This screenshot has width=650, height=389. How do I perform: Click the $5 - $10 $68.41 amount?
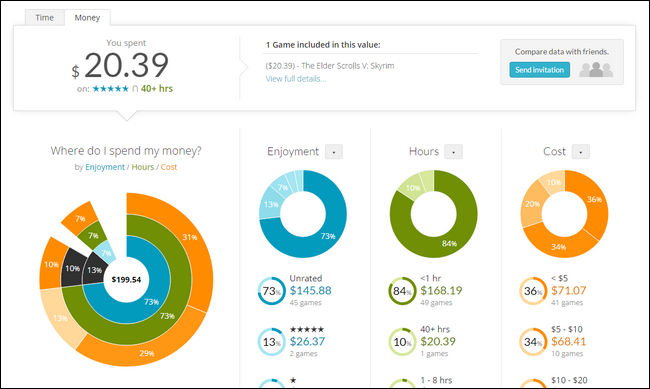coord(568,342)
